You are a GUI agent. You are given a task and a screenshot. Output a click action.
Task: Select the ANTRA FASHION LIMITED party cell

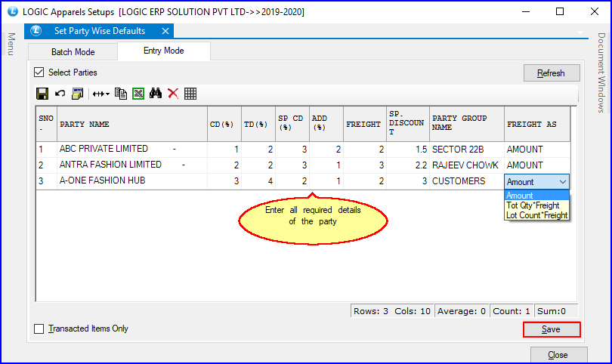[x=132, y=165]
